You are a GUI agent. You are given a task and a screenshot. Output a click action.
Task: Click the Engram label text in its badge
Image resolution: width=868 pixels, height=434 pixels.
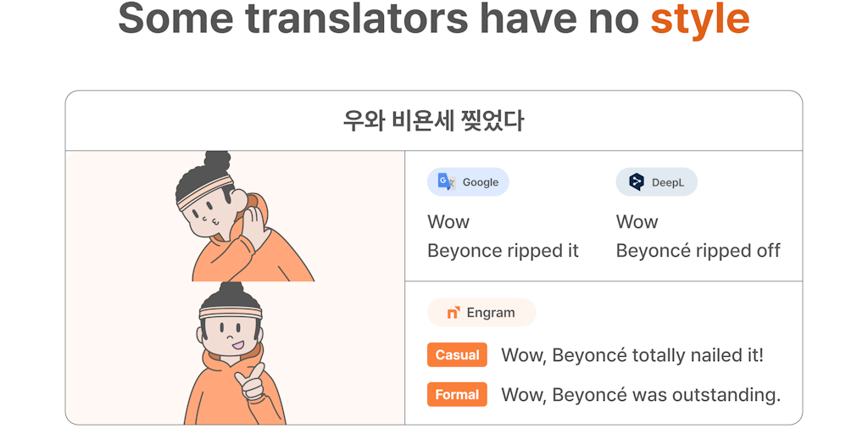491,313
